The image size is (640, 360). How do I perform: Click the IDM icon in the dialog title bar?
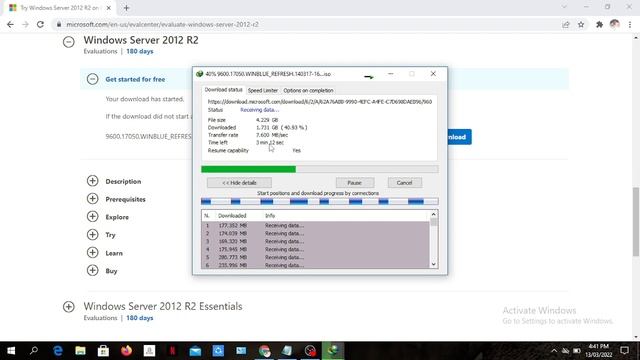(199, 74)
